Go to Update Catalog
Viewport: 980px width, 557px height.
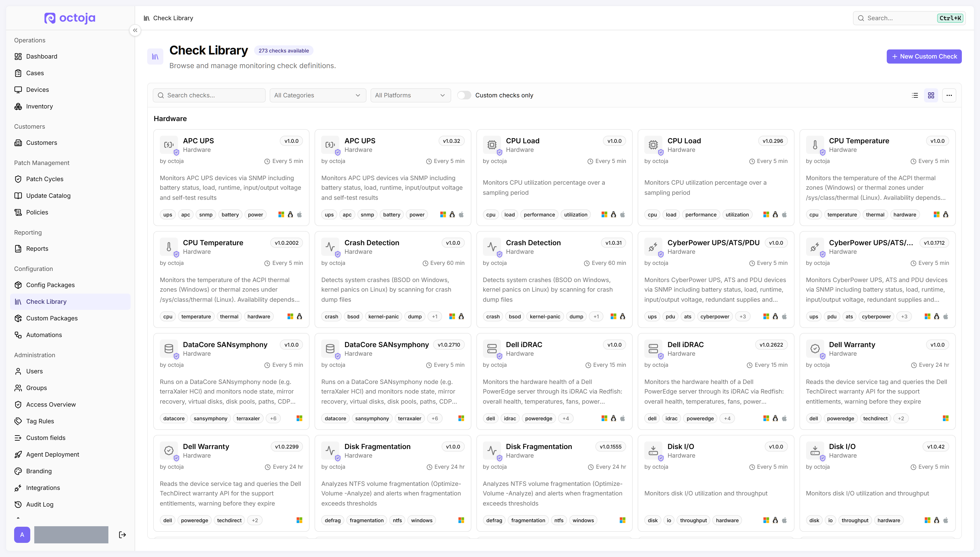[x=70, y=196]
